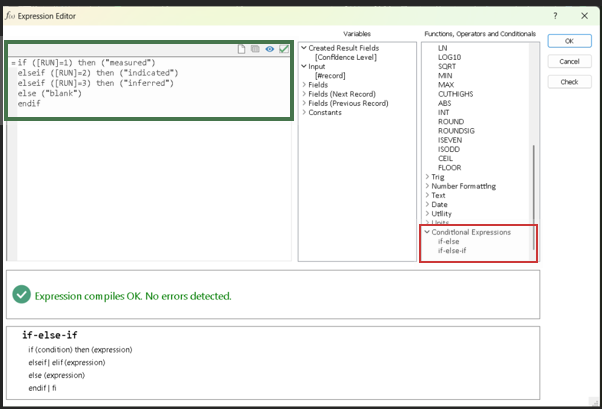Click the fx Expression Editor title icon
Viewport: 602px width, 409px height.
10,16
